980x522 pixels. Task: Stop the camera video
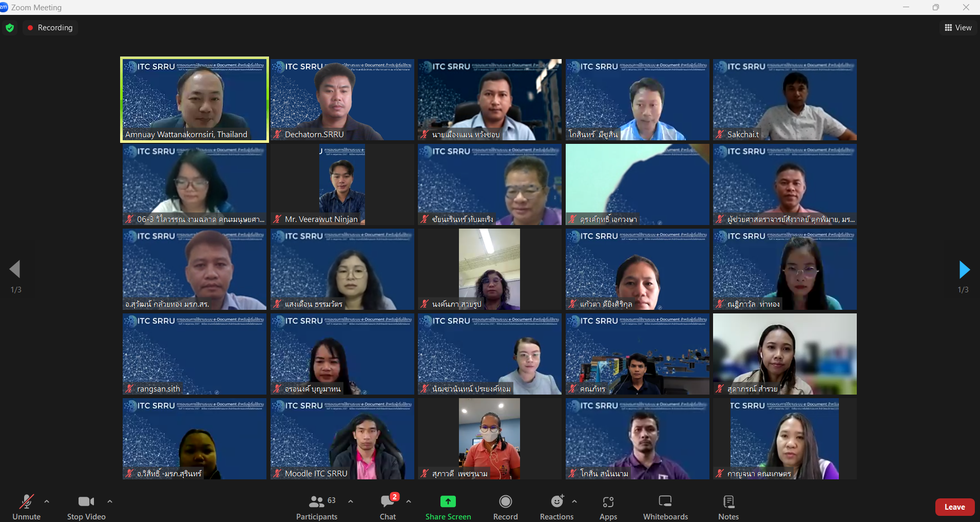coord(86,501)
